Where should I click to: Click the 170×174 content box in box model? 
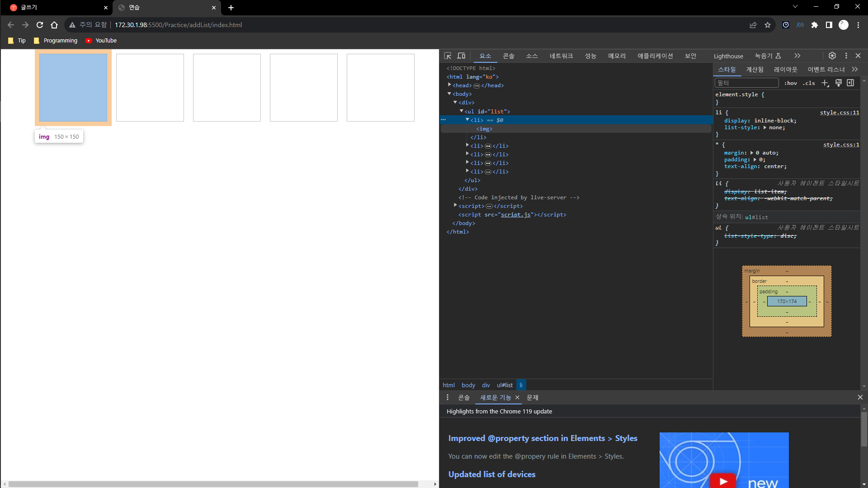coord(787,301)
